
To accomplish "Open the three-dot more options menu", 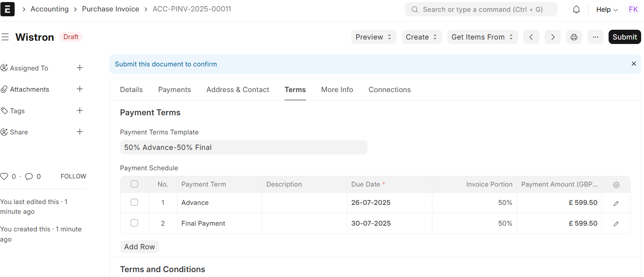I will click(x=595, y=37).
